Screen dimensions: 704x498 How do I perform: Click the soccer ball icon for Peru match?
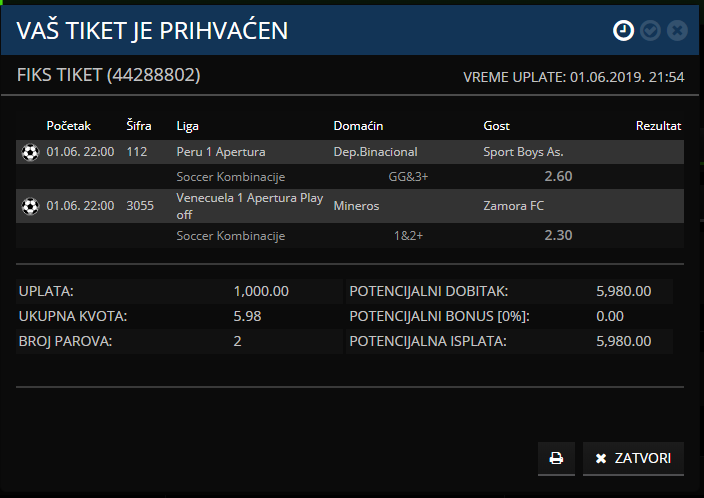tap(30, 152)
